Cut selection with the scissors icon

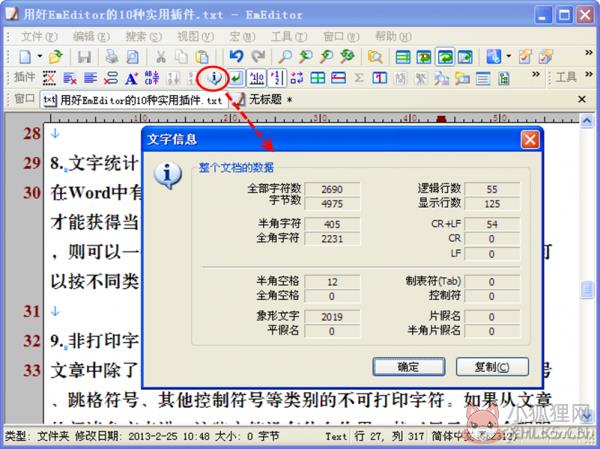pos(161,57)
